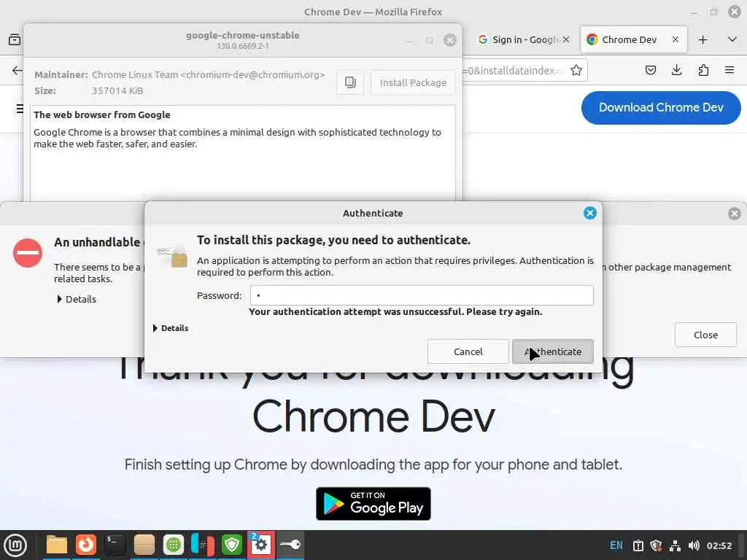Image resolution: width=747 pixels, height=560 pixels.
Task: Click the volume speaker tray icon
Action: pos(694,545)
